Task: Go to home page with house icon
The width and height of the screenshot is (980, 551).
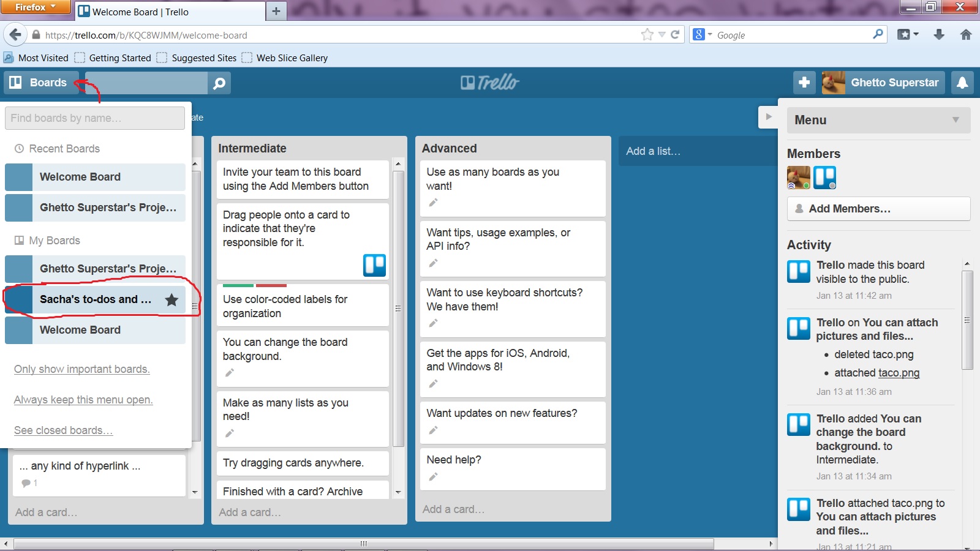Action: click(x=966, y=35)
